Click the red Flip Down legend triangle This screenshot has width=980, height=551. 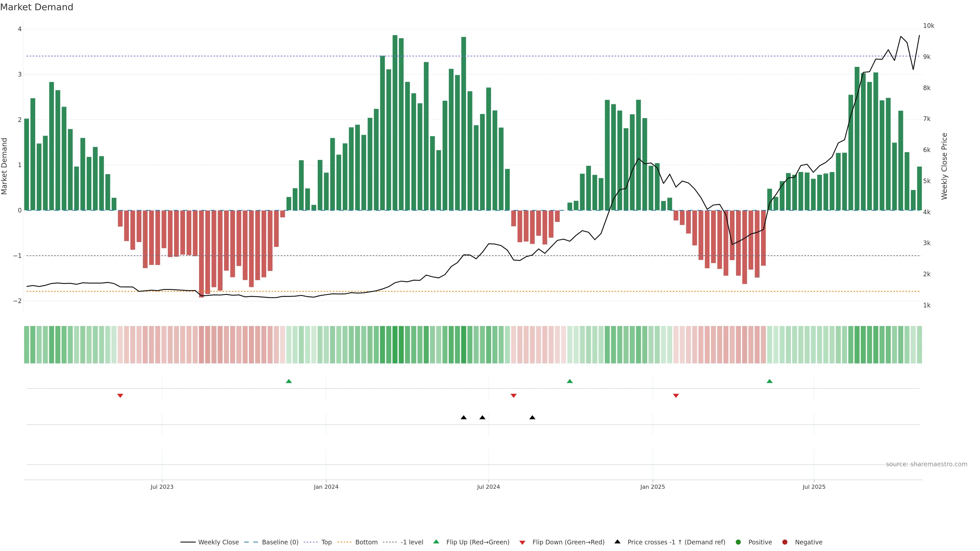tap(522, 542)
